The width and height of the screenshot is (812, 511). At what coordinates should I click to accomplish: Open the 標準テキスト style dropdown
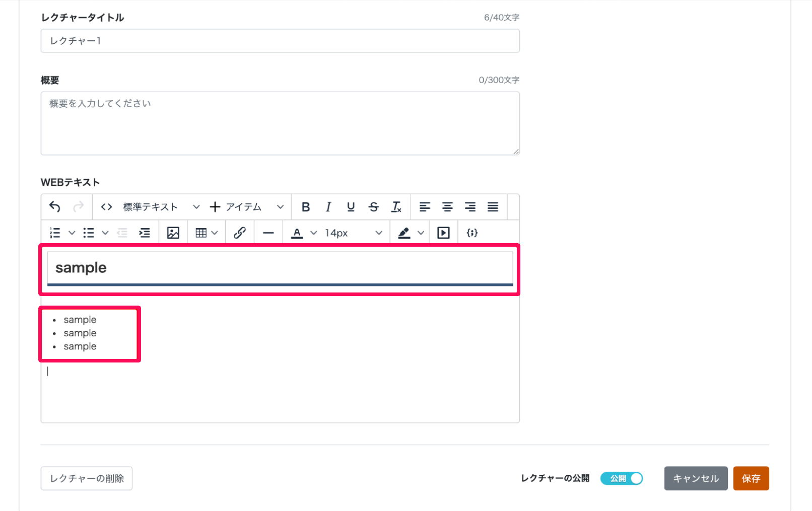(161, 207)
